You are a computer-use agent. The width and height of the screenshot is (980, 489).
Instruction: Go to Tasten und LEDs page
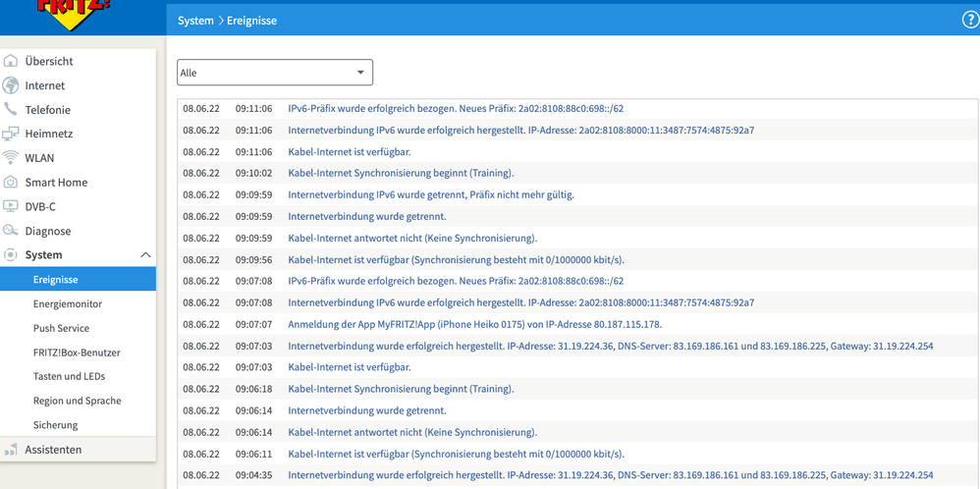tap(70, 376)
